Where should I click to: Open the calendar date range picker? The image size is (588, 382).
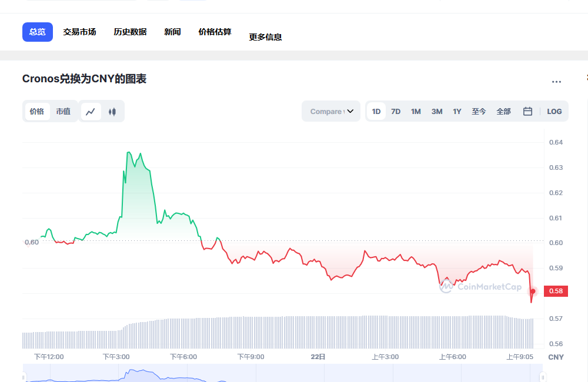point(527,111)
